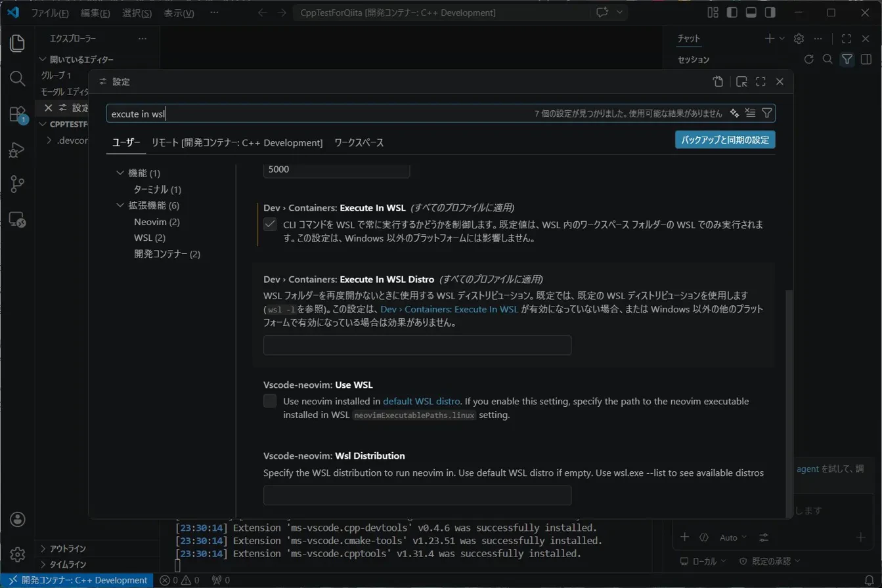Enable the Vscode-neovim Use WSL checkbox
This screenshot has width=882, height=588.
[x=269, y=400]
